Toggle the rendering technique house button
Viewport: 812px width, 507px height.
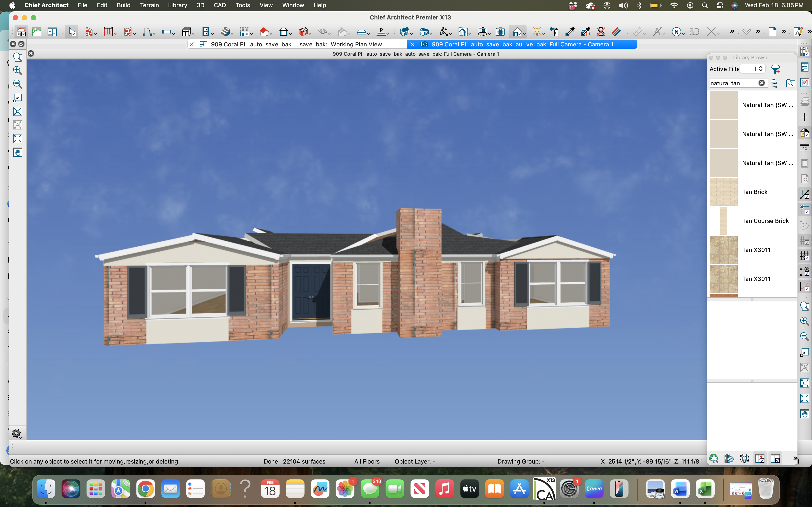(x=517, y=32)
